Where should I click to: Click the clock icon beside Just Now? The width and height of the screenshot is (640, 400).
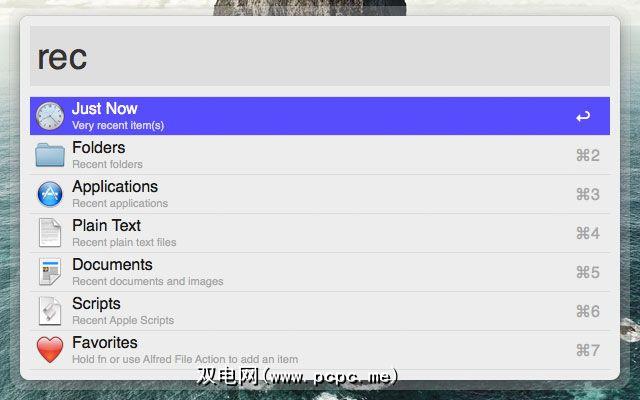click(50, 116)
